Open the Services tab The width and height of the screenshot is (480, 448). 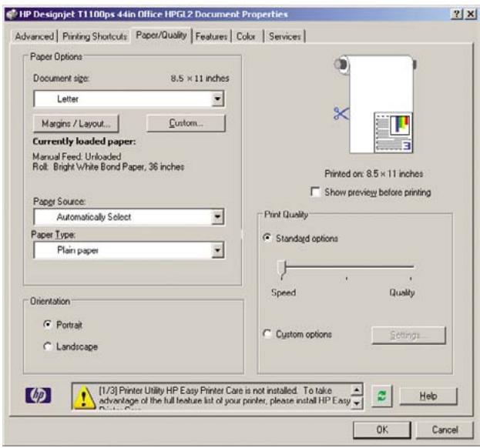click(x=285, y=36)
